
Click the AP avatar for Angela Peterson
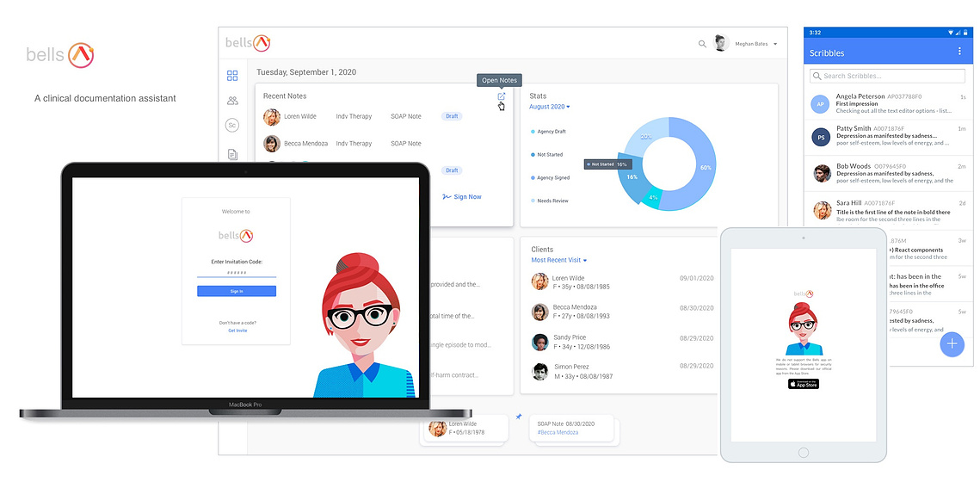click(821, 104)
